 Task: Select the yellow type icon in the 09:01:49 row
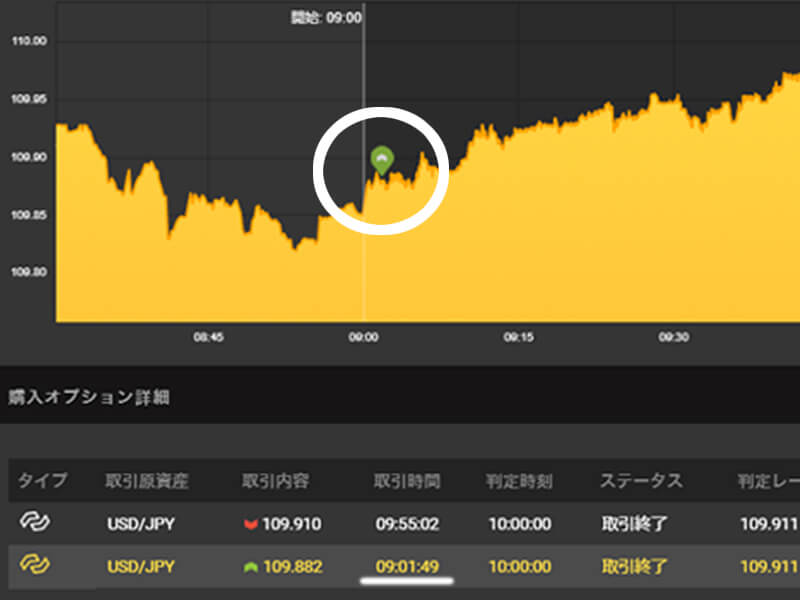[x=35, y=565]
